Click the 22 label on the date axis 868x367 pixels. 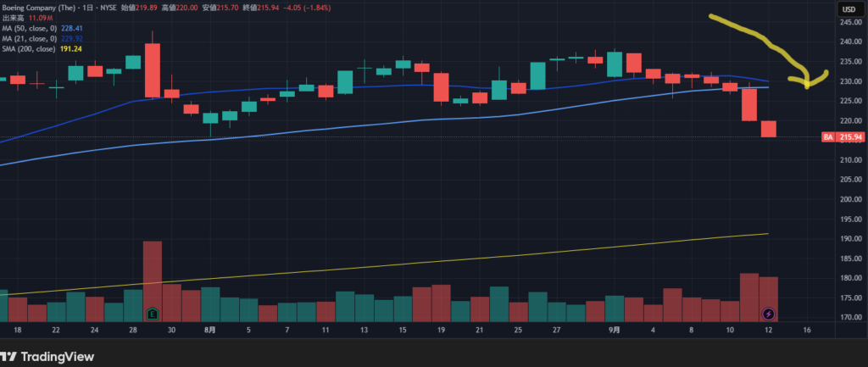56,330
